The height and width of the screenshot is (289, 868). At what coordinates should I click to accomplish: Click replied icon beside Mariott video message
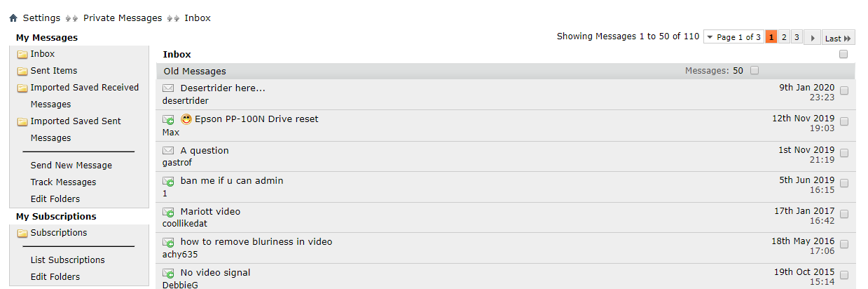coord(168,212)
